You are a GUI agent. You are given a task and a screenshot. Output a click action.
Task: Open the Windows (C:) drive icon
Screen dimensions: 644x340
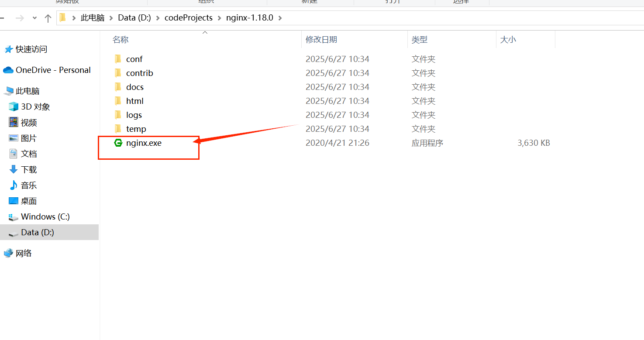point(14,217)
